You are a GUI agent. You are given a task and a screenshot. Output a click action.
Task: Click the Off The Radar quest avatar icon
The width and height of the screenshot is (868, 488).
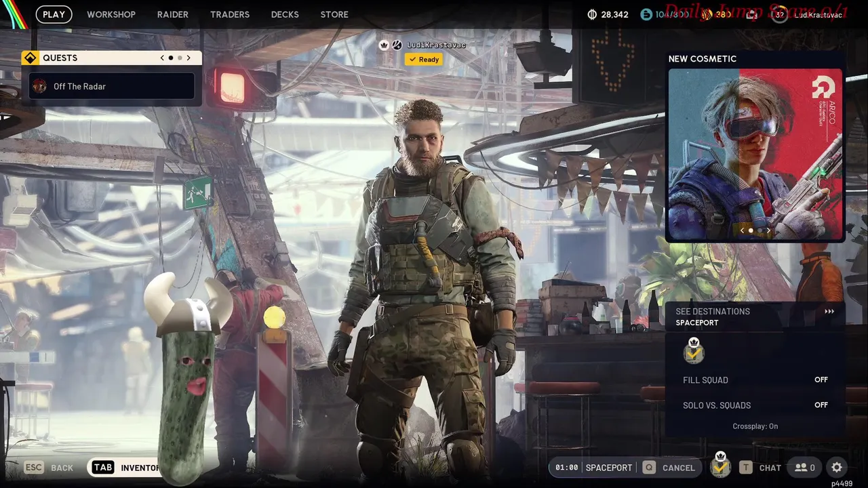(40, 86)
